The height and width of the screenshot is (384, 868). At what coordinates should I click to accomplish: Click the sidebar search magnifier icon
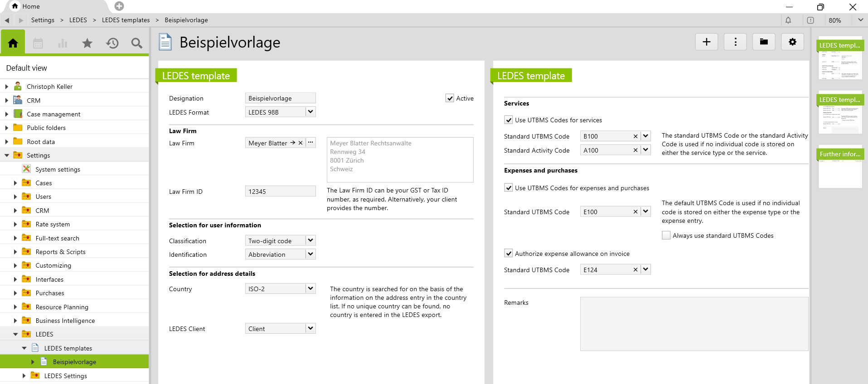[136, 43]
